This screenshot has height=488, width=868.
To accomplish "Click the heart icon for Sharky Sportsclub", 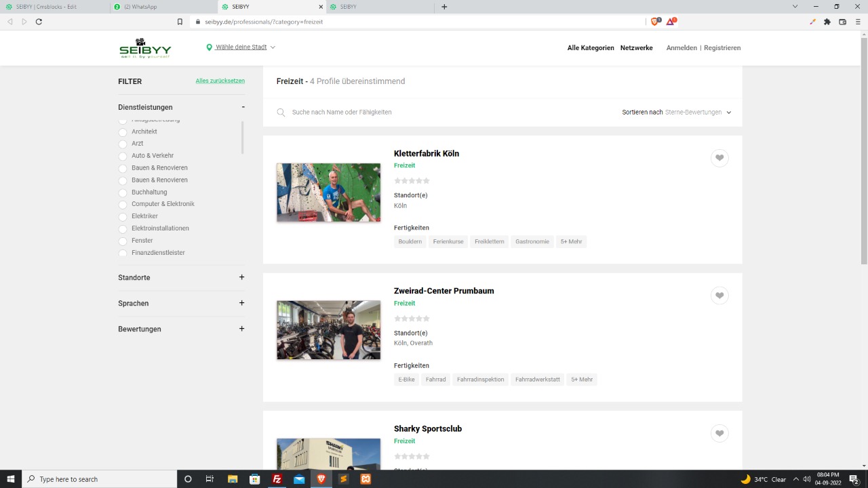I will pyautogui.click(x=719, y=433).
